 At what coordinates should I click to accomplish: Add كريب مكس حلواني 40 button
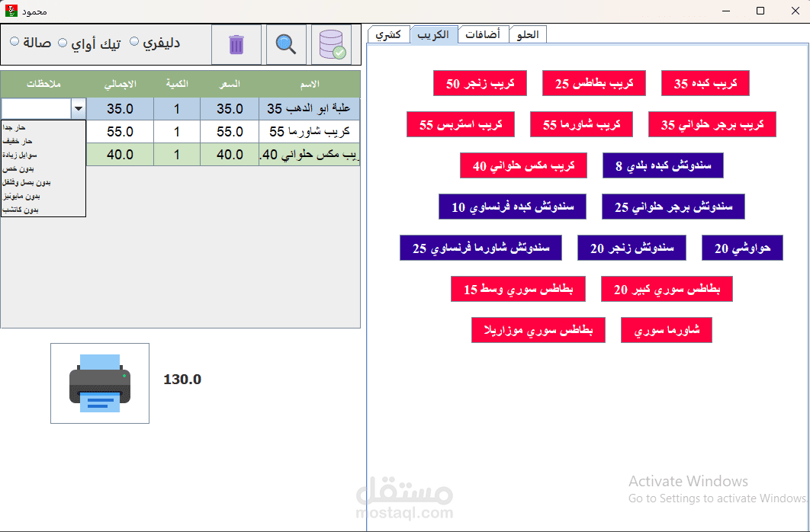click(524, 165)
